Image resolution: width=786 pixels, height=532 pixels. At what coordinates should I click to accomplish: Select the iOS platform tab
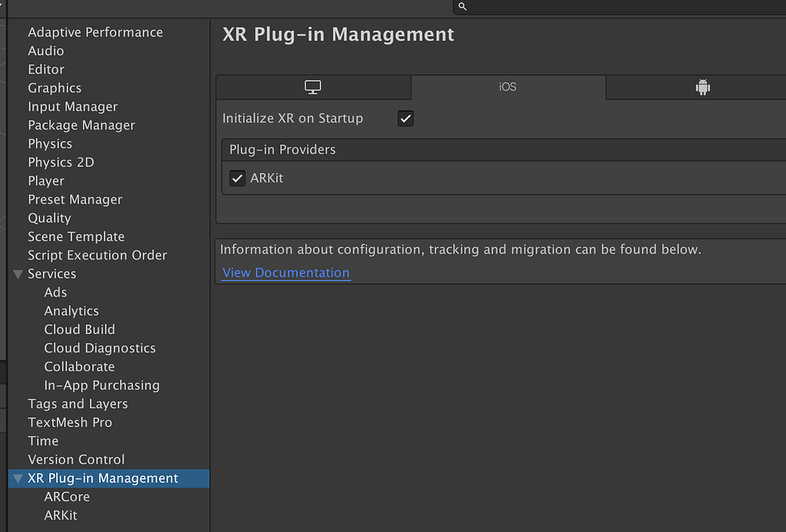point(508,88)
